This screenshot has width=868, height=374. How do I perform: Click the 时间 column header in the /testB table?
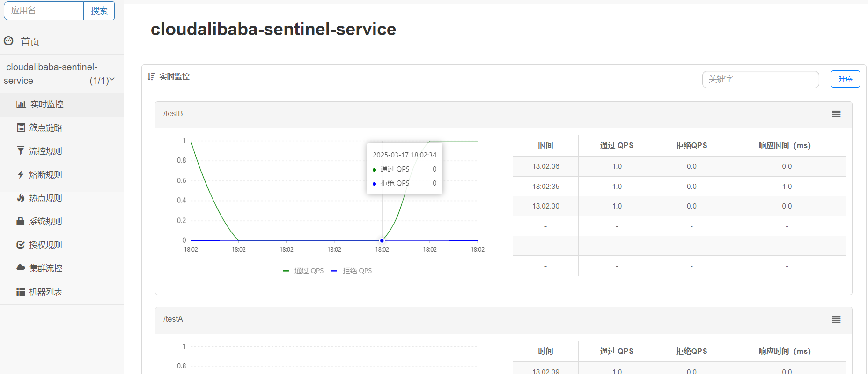tap(545, 146)
